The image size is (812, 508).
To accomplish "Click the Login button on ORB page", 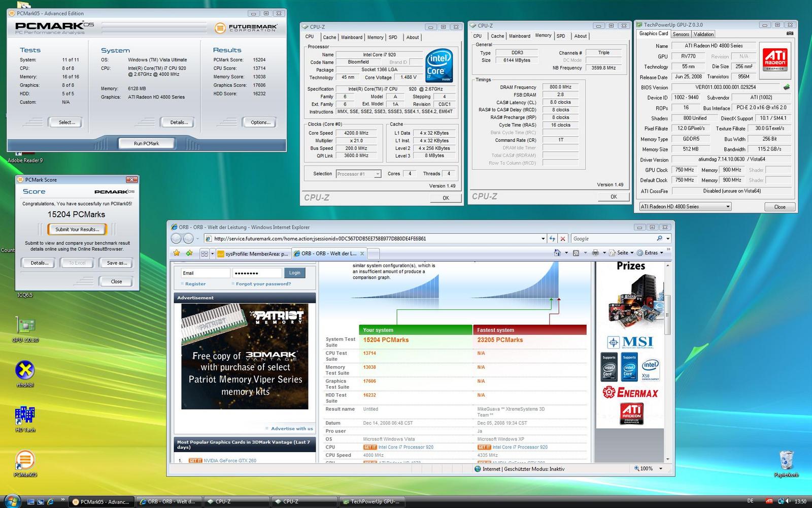I will pos(294,273).
